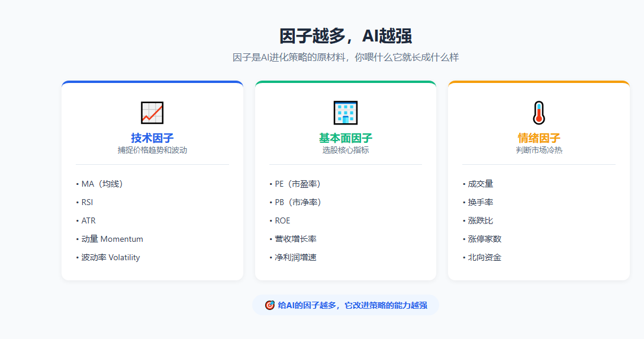Click the 捕捉价格趋势和波动 description
Image resolution: width=644 pixels, height=339 pixels.
click(x=152, y=150)
